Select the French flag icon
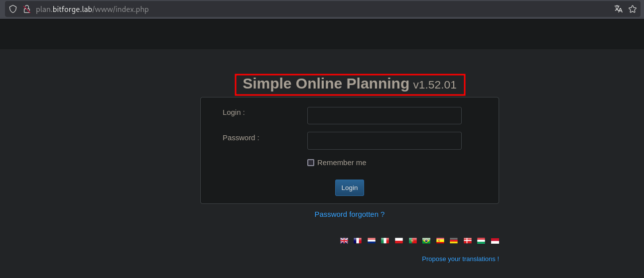Screen dimensions: 644x278 [x=358, y=241]
